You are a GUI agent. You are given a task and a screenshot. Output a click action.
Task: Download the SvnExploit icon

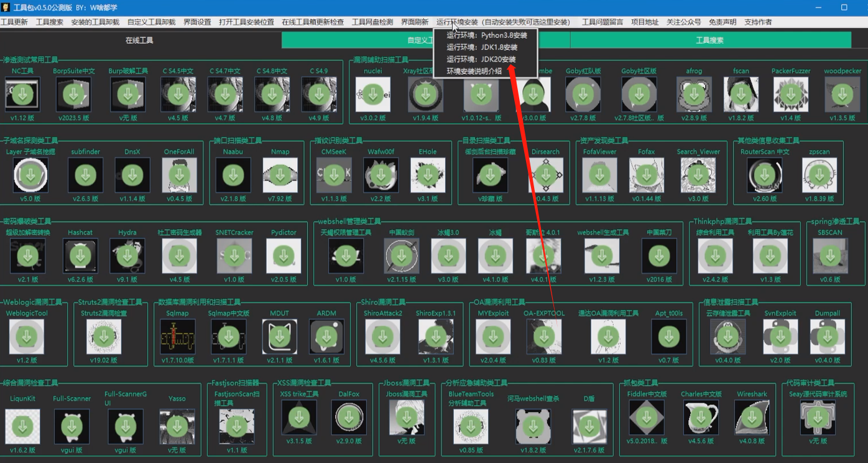[780, 337]
